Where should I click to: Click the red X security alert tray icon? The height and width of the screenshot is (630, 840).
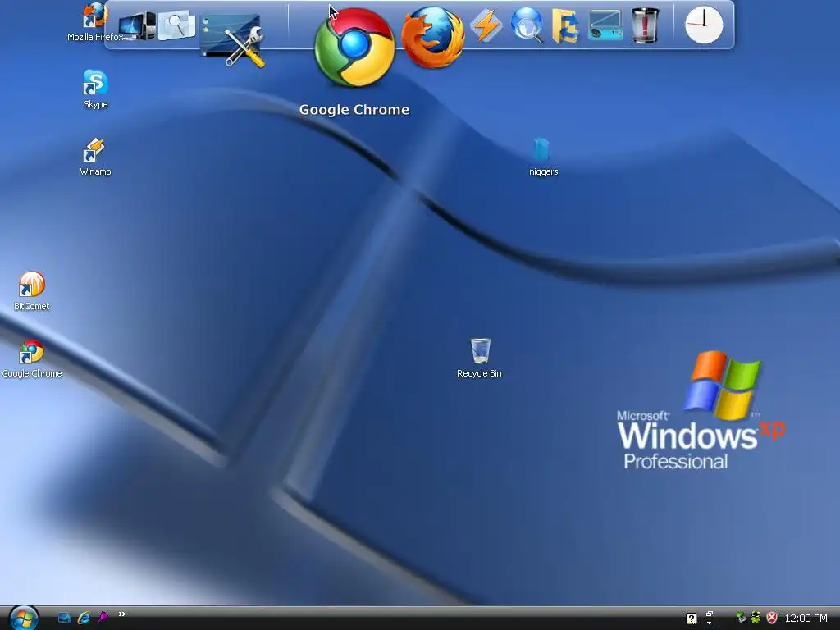point(772,618)
